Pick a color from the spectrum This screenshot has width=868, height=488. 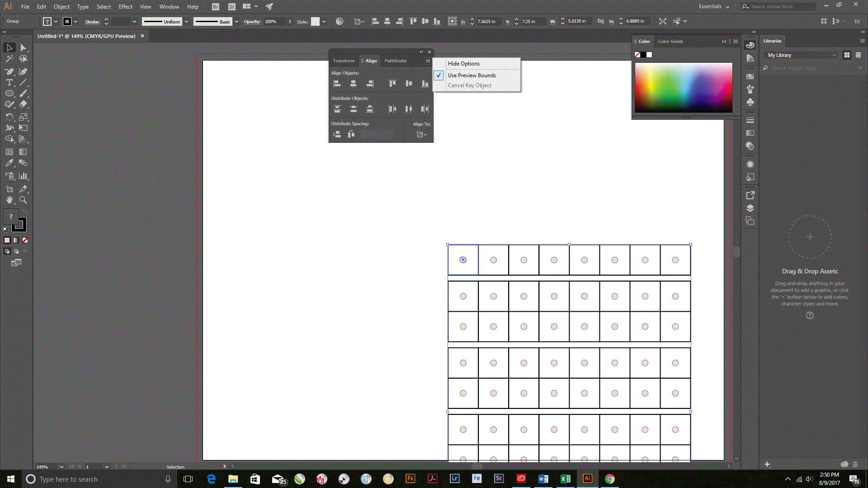click(x=683, y=87)
